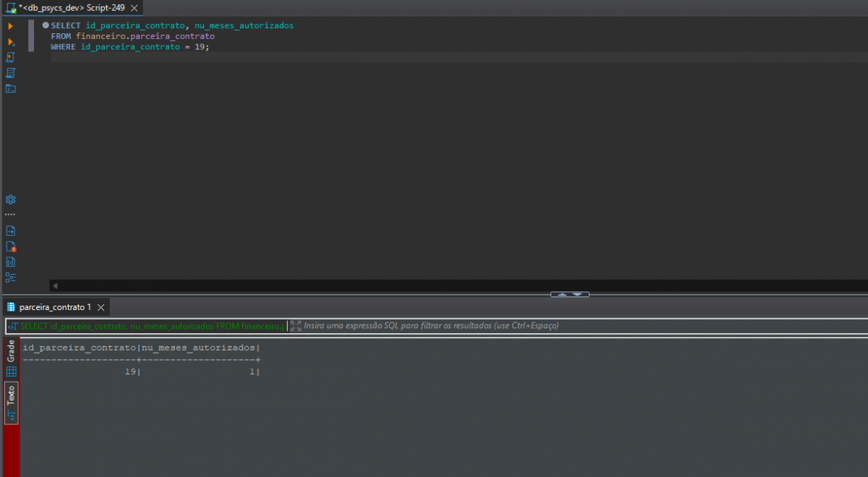Click the editor horizontal scrollbar left arrow
868x477 pixels.
pos(55,286)
